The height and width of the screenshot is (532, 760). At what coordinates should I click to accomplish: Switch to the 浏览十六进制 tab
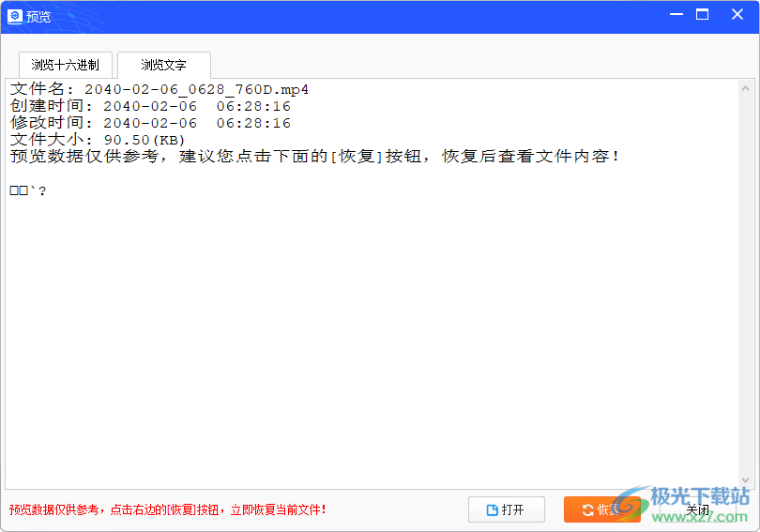point(66,65)
